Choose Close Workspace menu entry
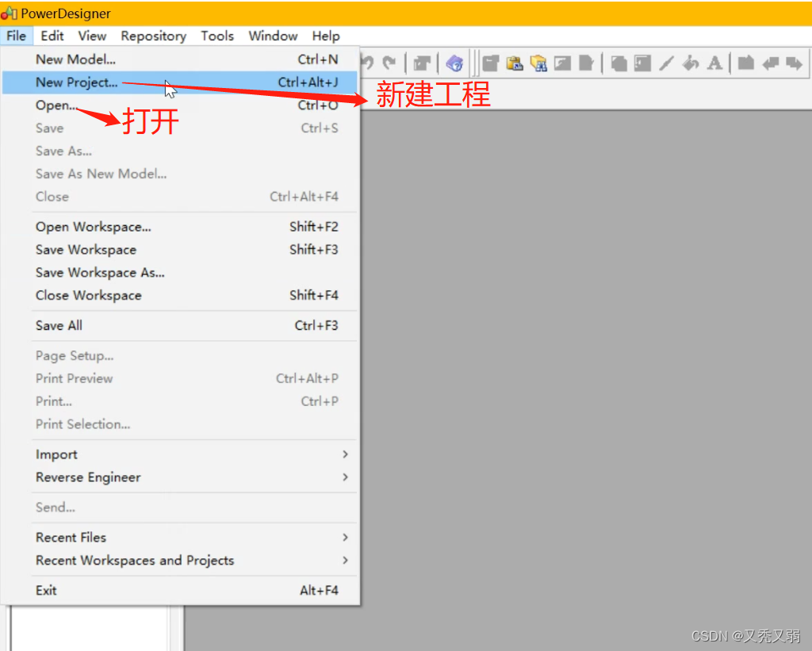 (x=180, y=295)
